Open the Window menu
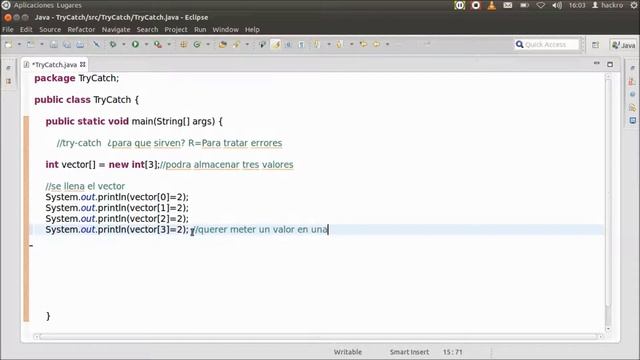The height and width of the screenshot is (360, 640). click(225, 29)
